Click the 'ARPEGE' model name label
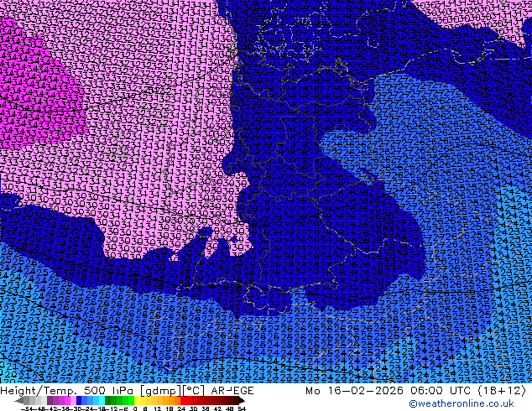Screen dimensions: 532x411 pos(232,391)
